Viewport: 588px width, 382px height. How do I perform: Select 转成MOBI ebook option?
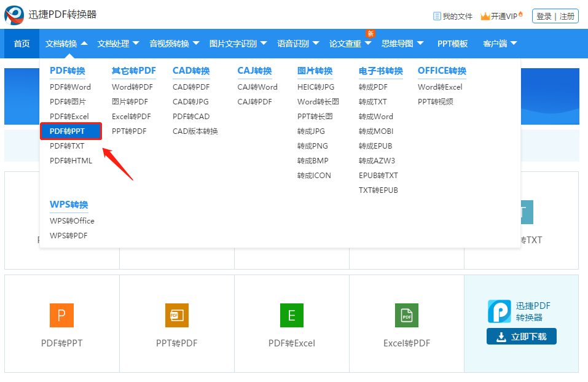coord(376,131)
